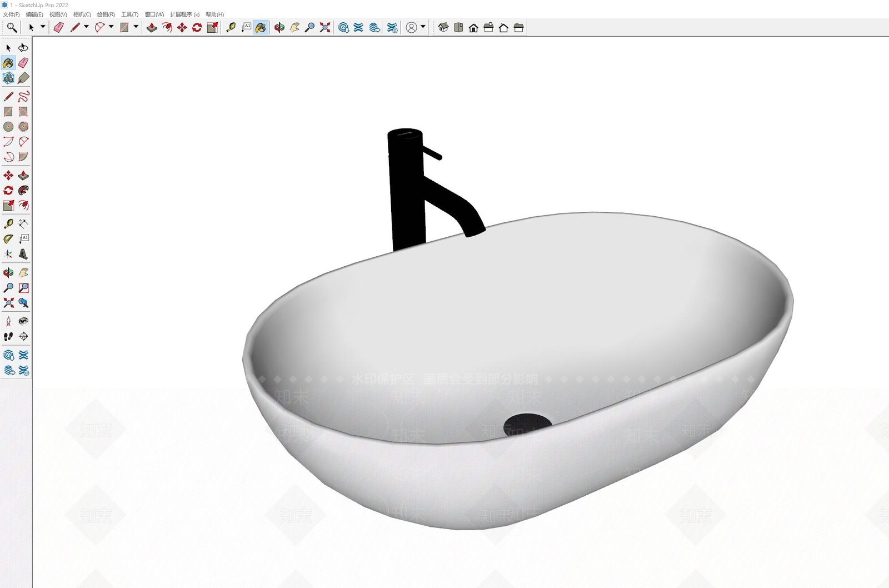The height and width of the screenshot is (588, 889).
Task: Select the Pie arc tool
Action: (x=23, y=157)
